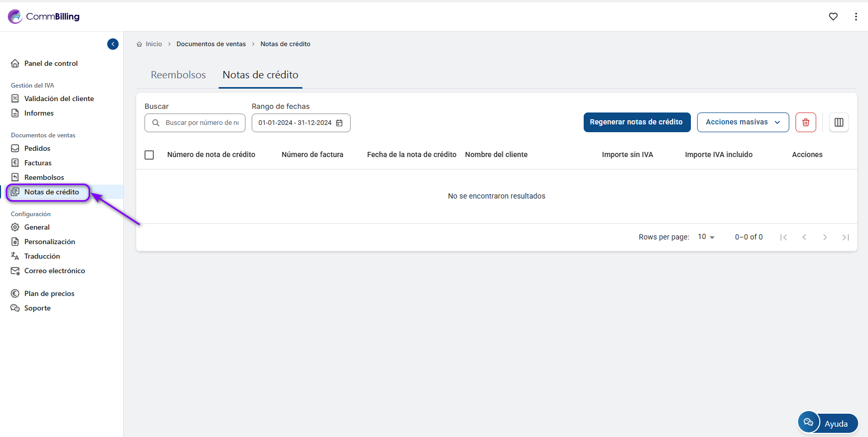Open the date range picker field
This screenshot has height=437, width=868.
click(x=295, y=123)
